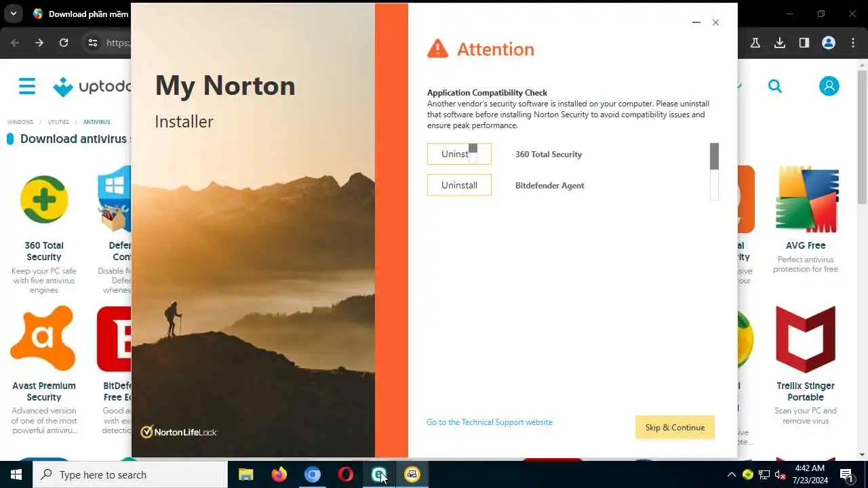Open Opera from the taskbar
This screenshot has width=868, height=488.
(x=345, y=474)
